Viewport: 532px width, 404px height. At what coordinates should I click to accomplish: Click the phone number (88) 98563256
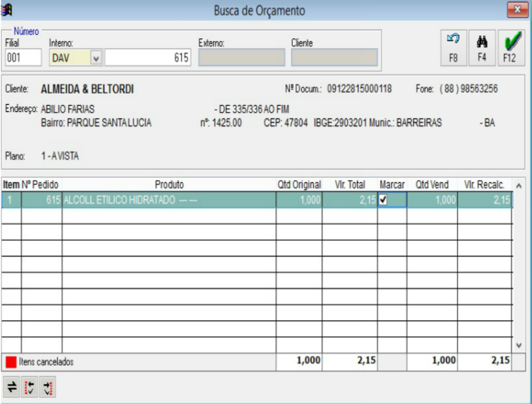pos(469,89)
